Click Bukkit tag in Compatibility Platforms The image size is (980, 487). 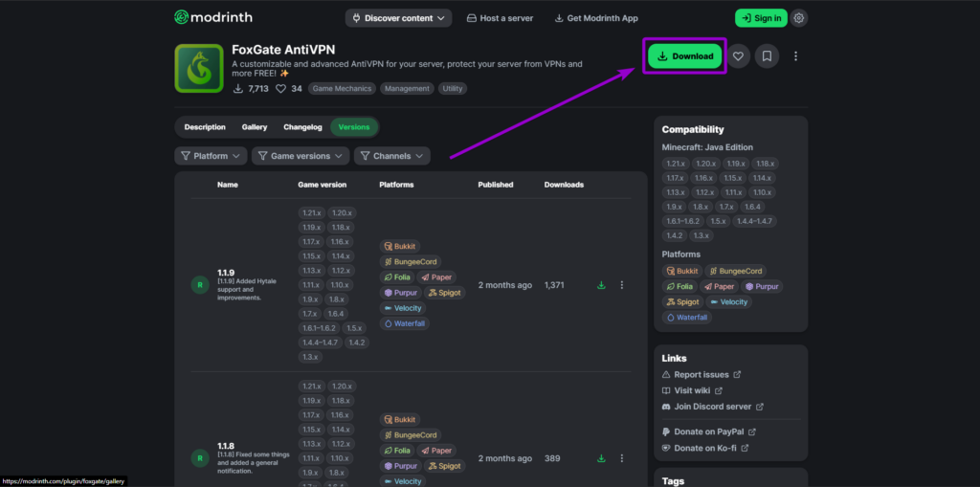681,272
